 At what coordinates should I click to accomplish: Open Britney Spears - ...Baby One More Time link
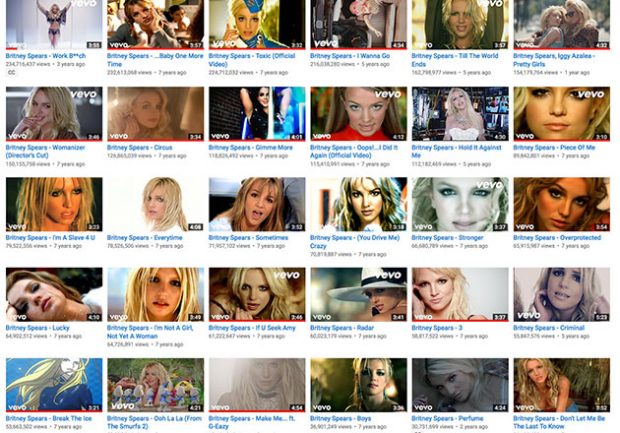[x=155, y=60]
